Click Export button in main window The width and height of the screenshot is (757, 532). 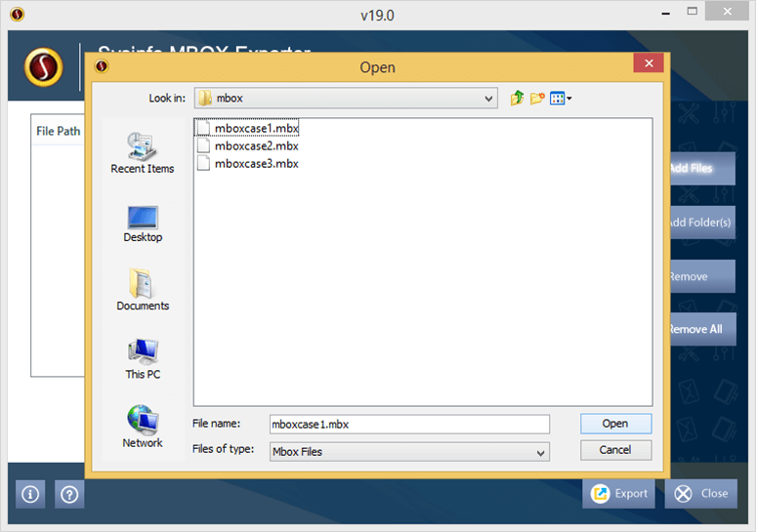618,494
